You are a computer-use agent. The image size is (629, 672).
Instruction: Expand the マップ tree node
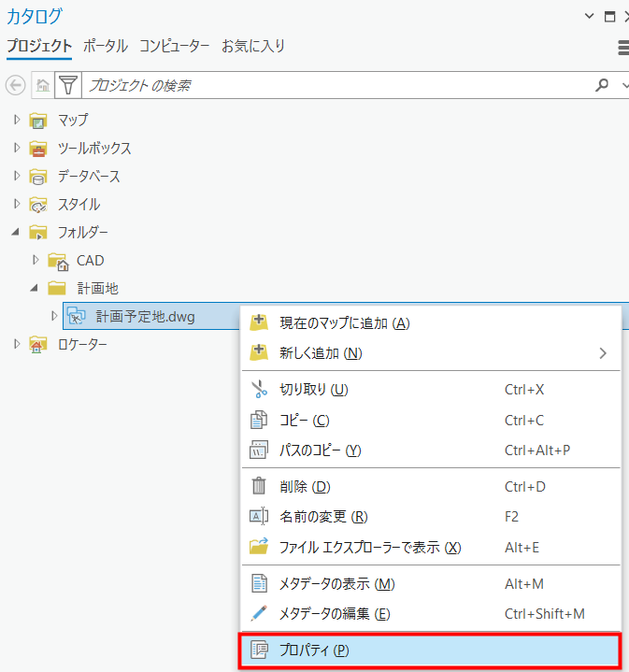(x=16, y=120)
